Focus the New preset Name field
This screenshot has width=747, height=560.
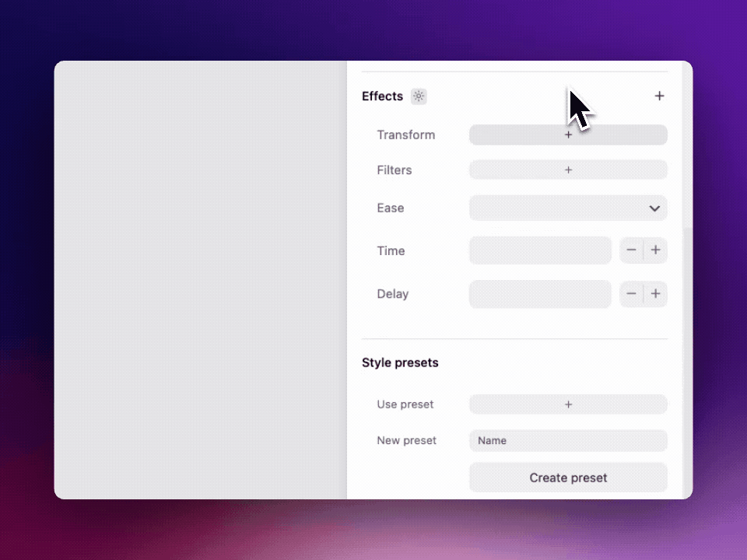click(x=568, y=440)
